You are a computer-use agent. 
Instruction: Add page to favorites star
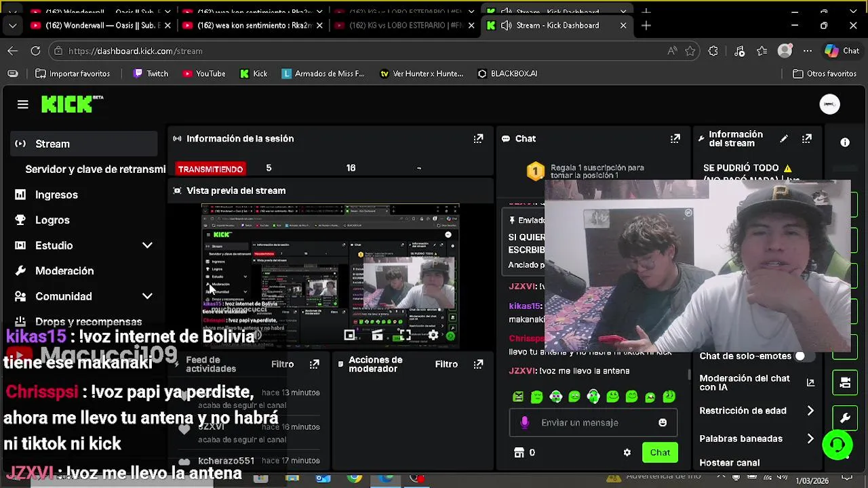click(x=690, y=51)
